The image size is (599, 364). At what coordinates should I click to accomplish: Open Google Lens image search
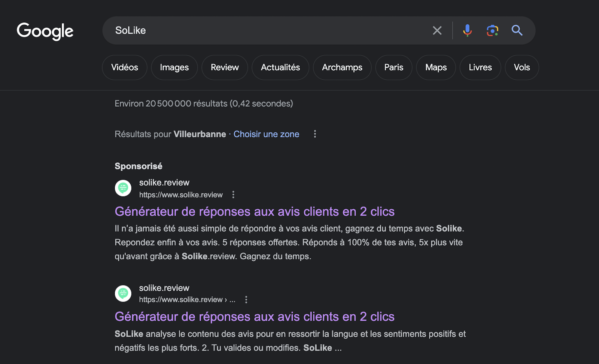(492, 30)
